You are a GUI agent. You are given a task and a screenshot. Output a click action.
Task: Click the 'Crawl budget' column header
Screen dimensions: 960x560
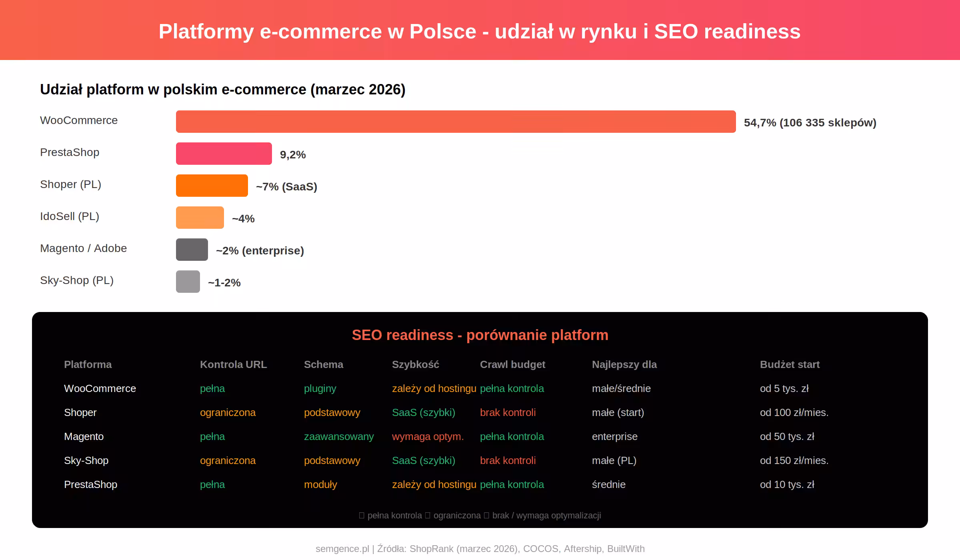[x=512, y=364]
